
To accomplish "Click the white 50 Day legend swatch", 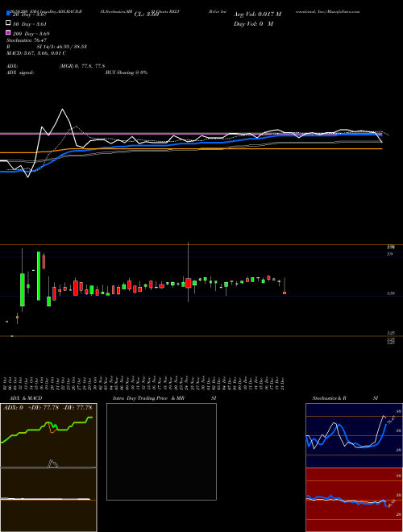I will (9, 23).
